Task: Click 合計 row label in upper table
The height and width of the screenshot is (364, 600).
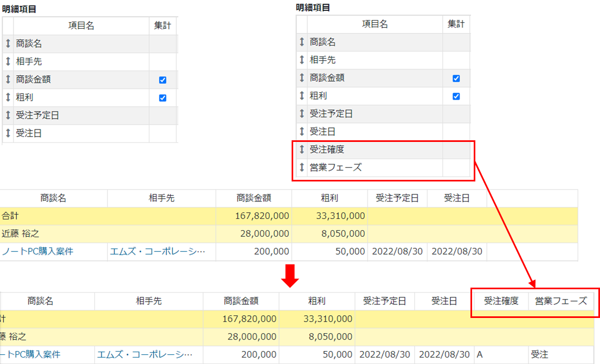Action: pos(10,216)
